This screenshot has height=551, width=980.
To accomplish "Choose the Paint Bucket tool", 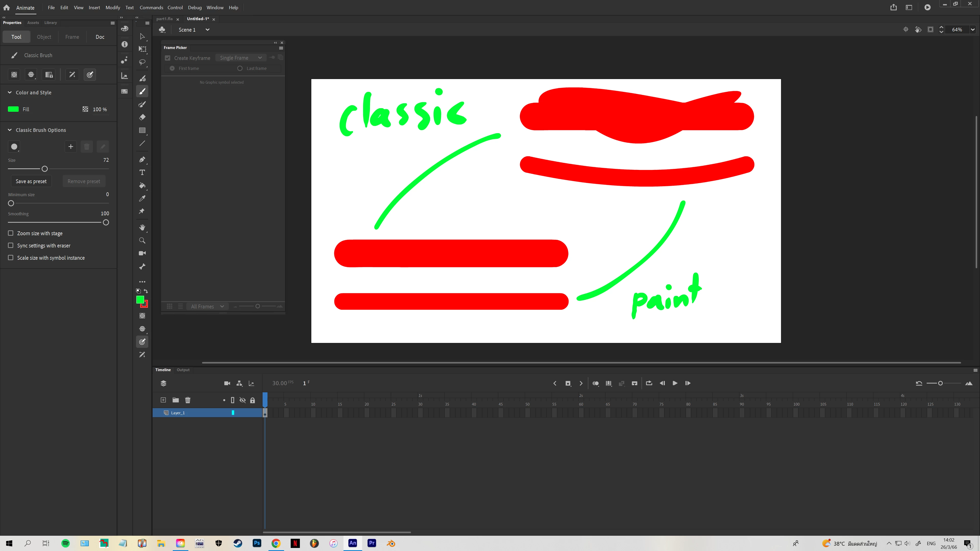I will point(142,185).
